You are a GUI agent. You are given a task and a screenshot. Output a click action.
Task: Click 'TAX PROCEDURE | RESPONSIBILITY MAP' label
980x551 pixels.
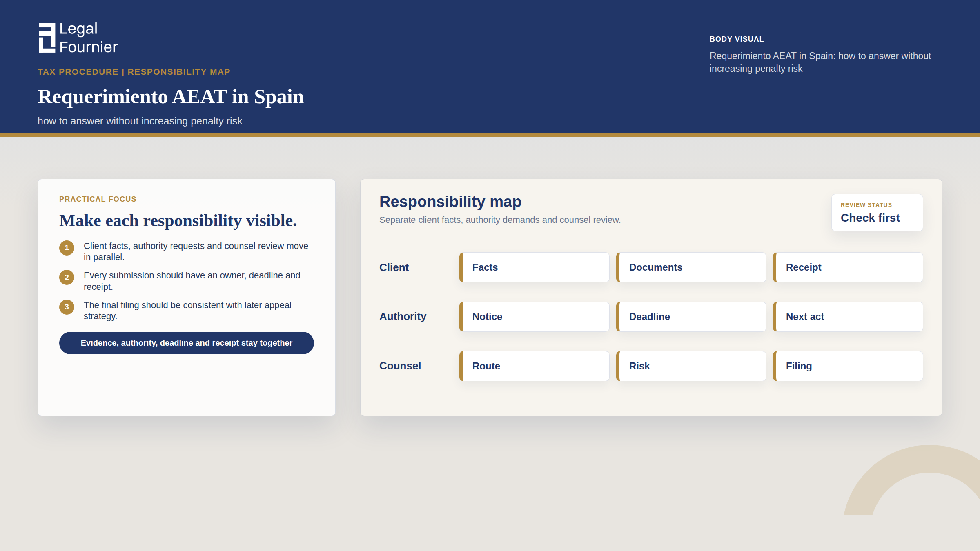click(x=134, y=72)
